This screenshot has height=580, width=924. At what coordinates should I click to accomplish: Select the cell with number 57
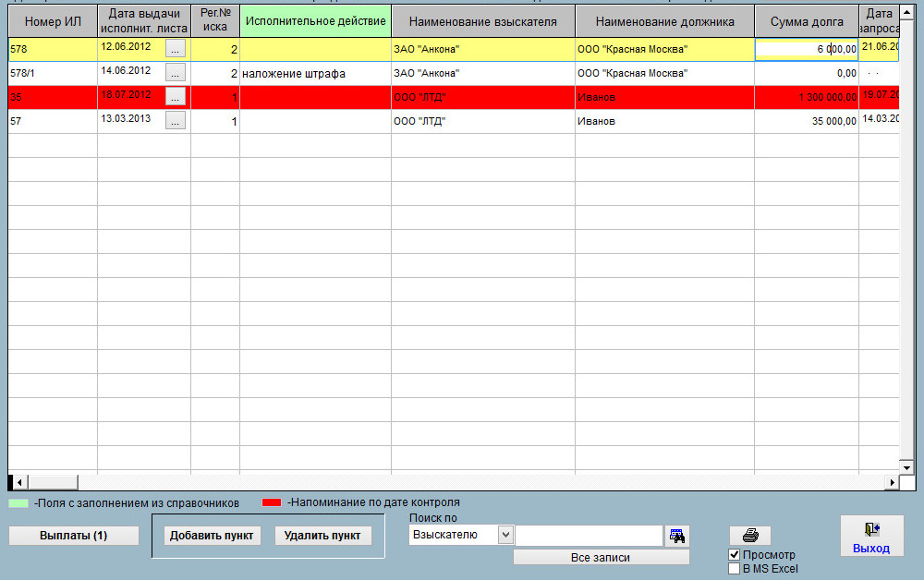pyautogui.click(x=53, y=121)
